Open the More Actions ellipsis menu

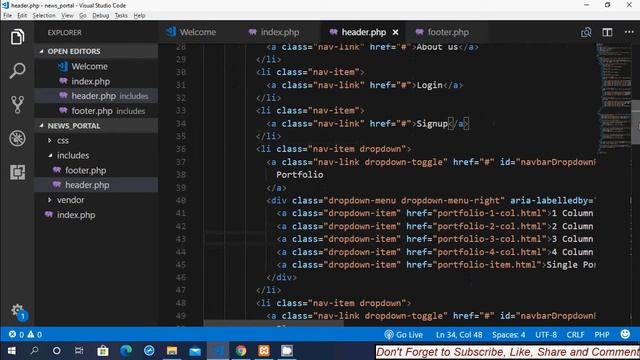[x=629, y=32]
